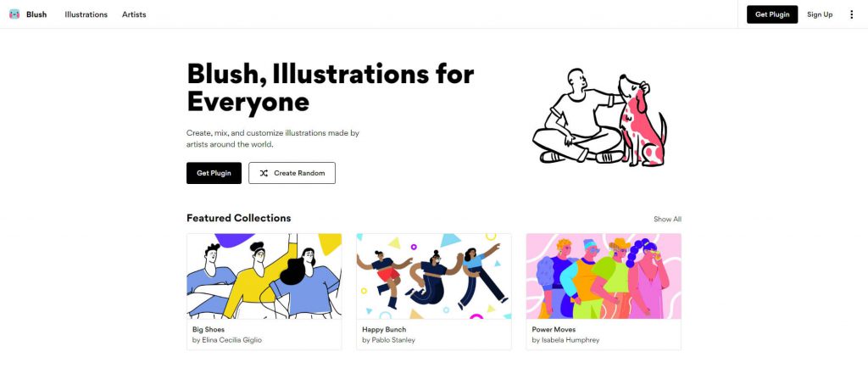Image resolution: width=868 pixels, height=368 pixels.
Task: Click the Blush brand name
Action: (x=36, y=14)
